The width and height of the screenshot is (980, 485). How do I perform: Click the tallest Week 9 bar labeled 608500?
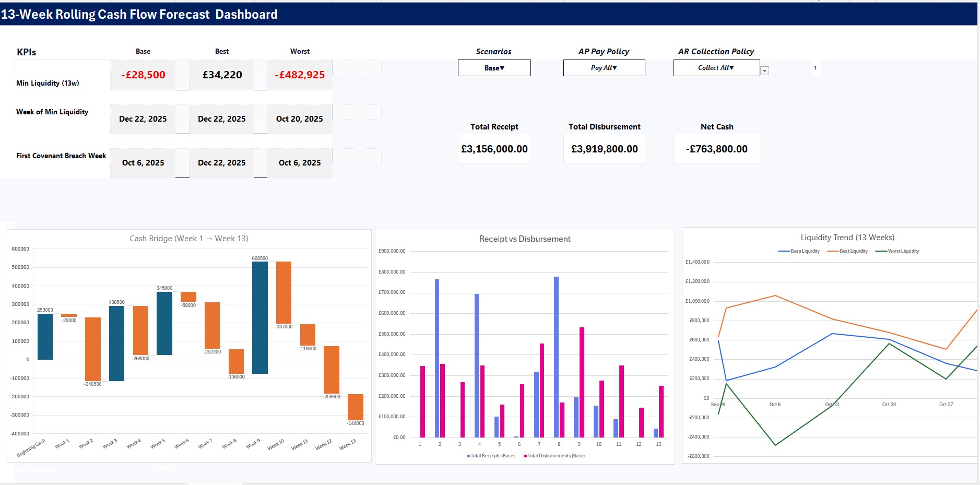[x=259, y=317]
